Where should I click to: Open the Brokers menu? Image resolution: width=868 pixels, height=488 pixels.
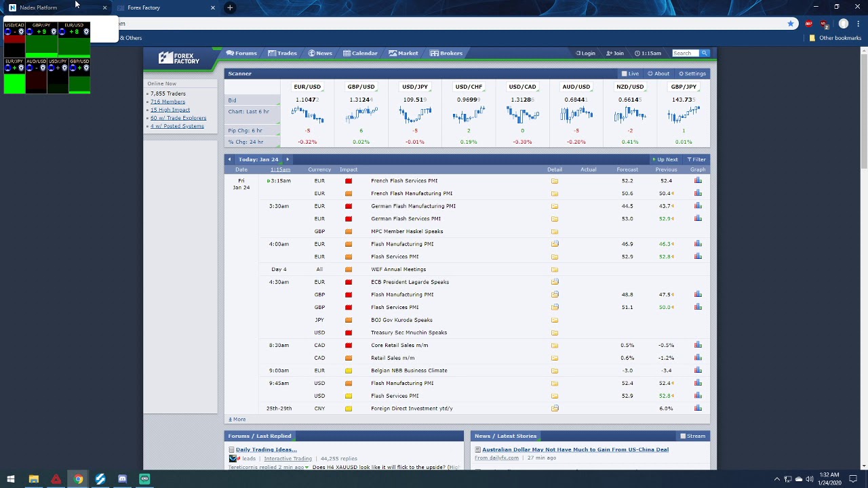pos(447,54)
